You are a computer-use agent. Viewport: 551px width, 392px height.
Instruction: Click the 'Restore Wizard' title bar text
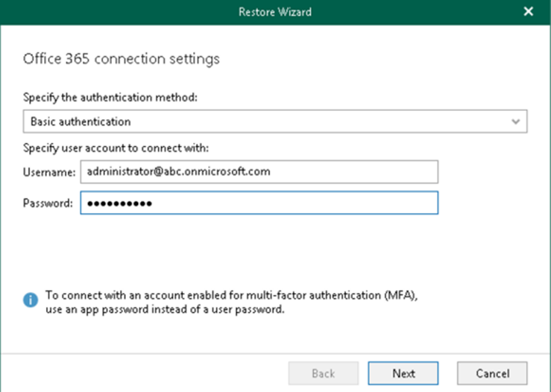[x=275, y=12]
